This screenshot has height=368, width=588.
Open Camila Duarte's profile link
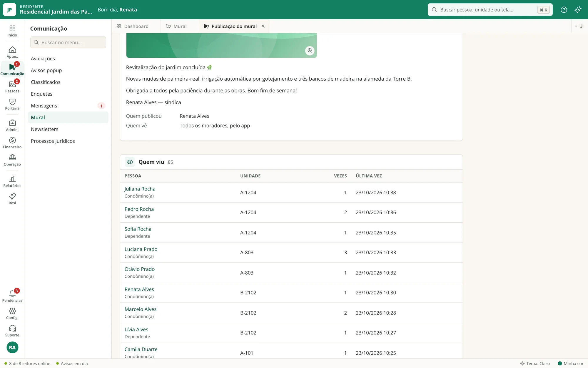pyautogui.click(x=141, y=349)
